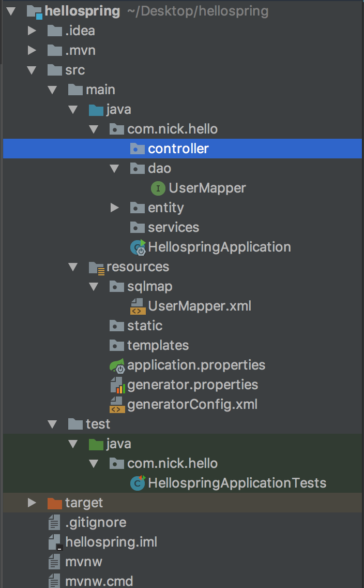Select the controller package label
The height and width of the screenshot is (588, 364).
click(x=178, y=149)
